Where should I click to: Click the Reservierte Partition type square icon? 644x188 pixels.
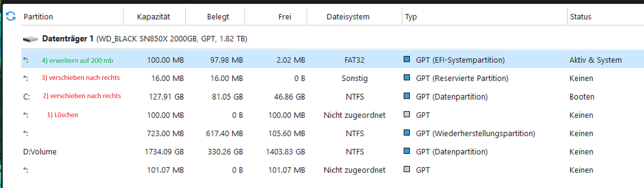tap(406, 78)
